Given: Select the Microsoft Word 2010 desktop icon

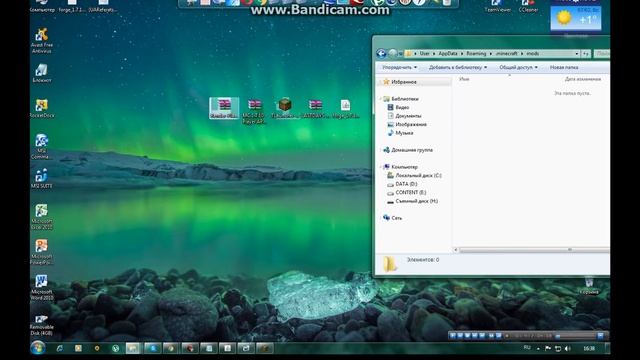Looking at the screenshot, I should 41,287.
